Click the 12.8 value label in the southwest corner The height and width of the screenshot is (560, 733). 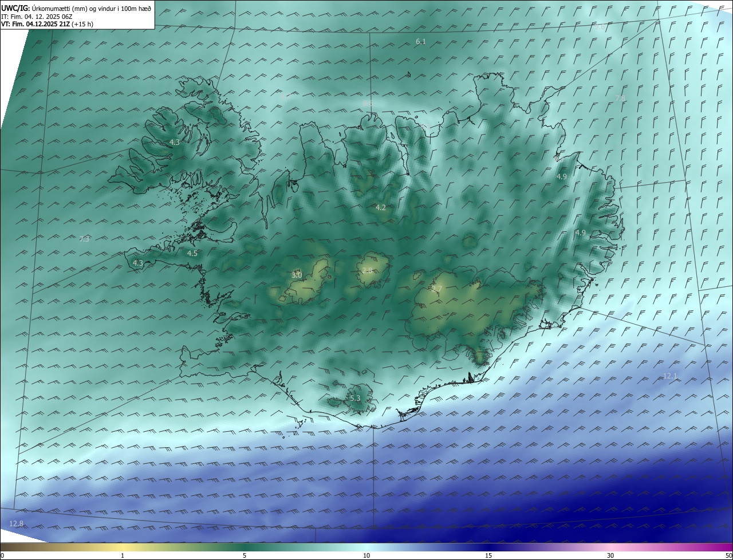point(17,523)
